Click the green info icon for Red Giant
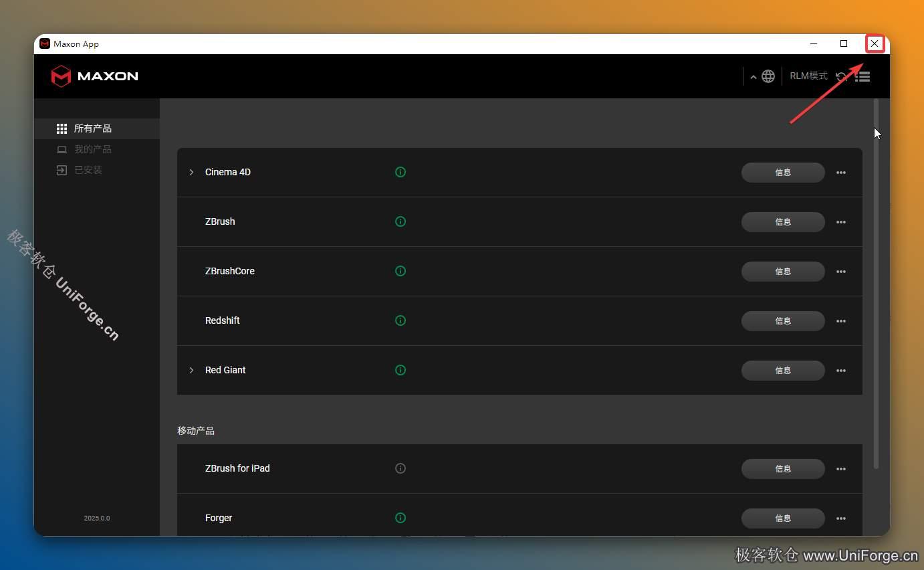Screen dimensions: 924x570 [x=400, y=370]
